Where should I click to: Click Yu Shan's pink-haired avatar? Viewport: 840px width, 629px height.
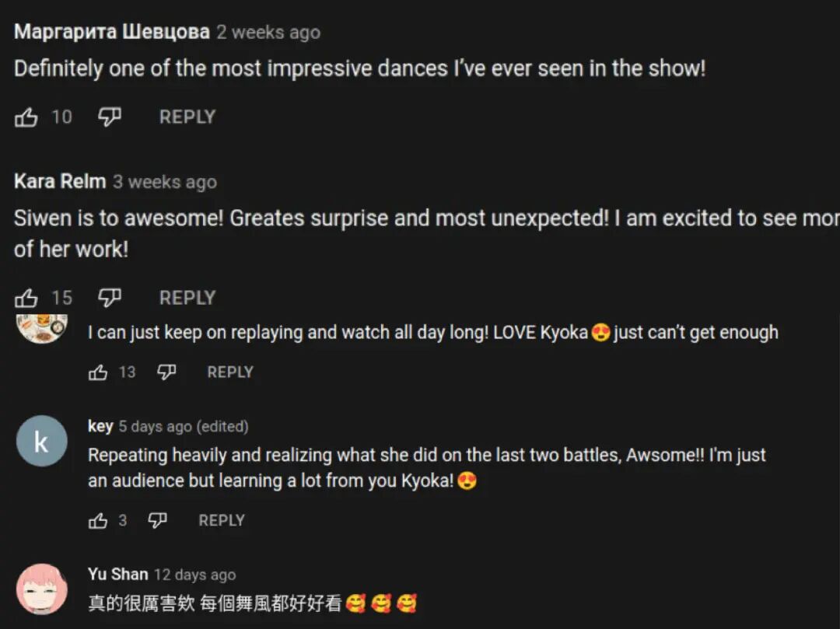click(42, 589)
